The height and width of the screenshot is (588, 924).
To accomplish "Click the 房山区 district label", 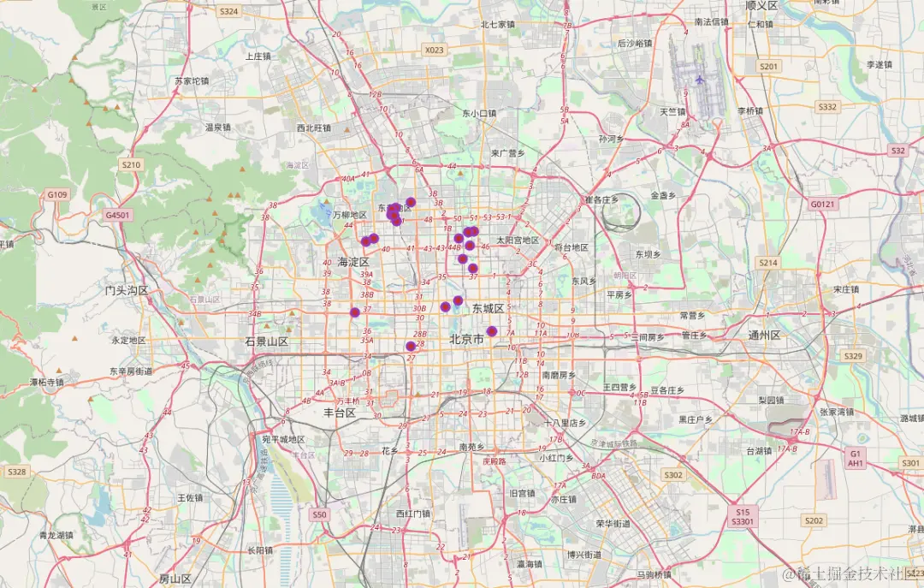I will (x=175, y=579).
